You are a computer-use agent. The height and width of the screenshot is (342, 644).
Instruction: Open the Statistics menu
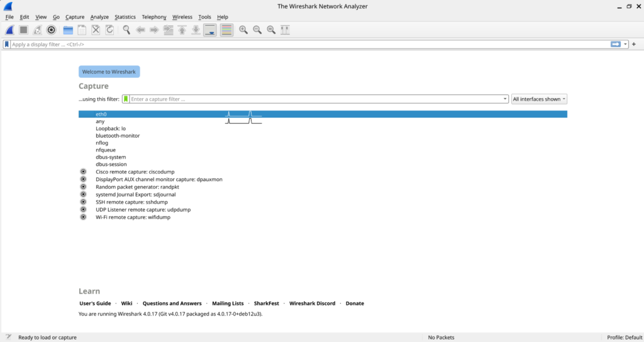[x=125, y=17]
